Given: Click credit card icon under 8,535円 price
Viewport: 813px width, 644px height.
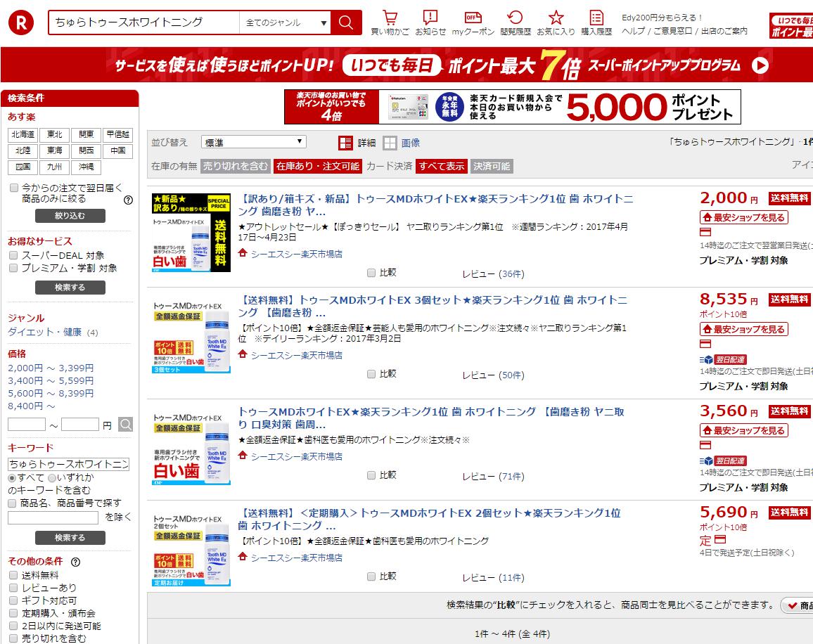Looking at the screenshot, I should pyautogui.click(x=705, y=344).
